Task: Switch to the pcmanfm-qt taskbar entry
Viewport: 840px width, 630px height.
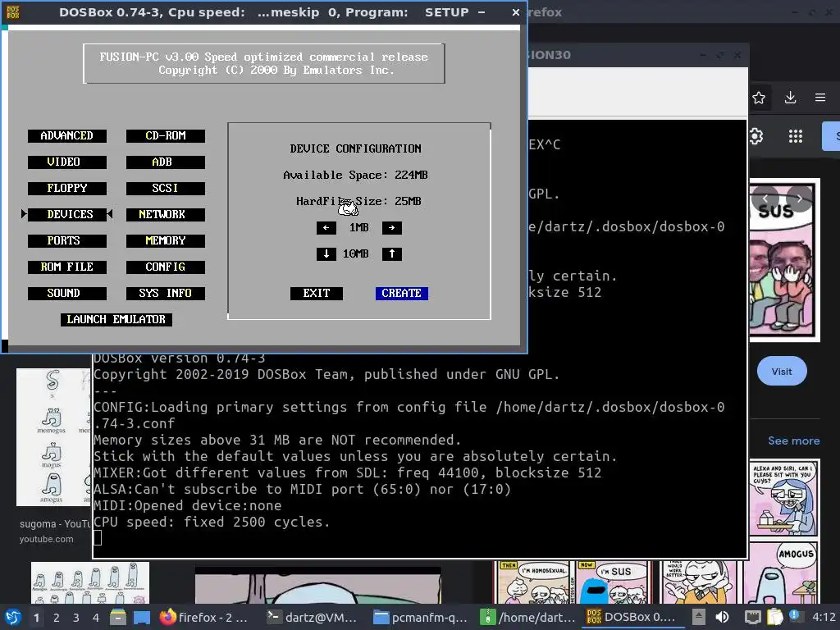Action: tap(421, 618)
